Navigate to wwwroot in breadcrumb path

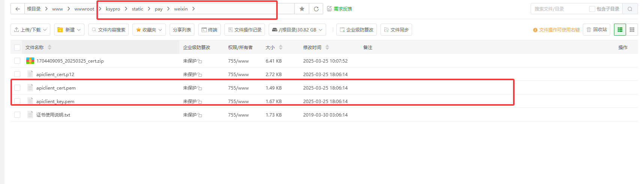tap(84, 9)
